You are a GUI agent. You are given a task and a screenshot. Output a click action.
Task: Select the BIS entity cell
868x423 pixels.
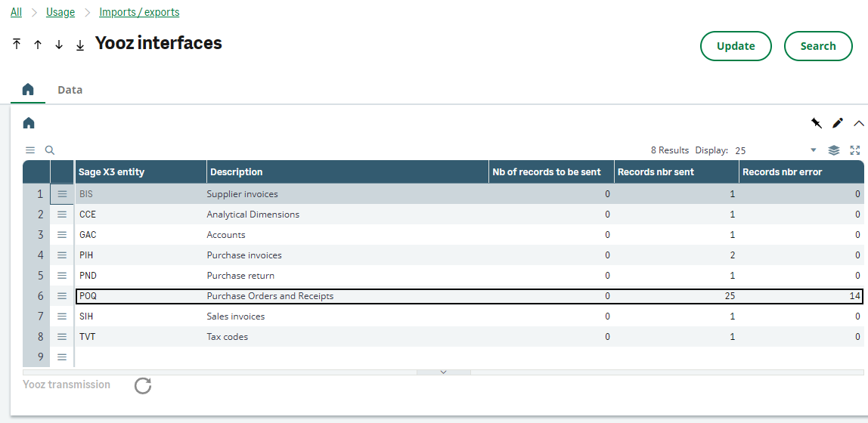pyautogui.click(x=140, y=194)
